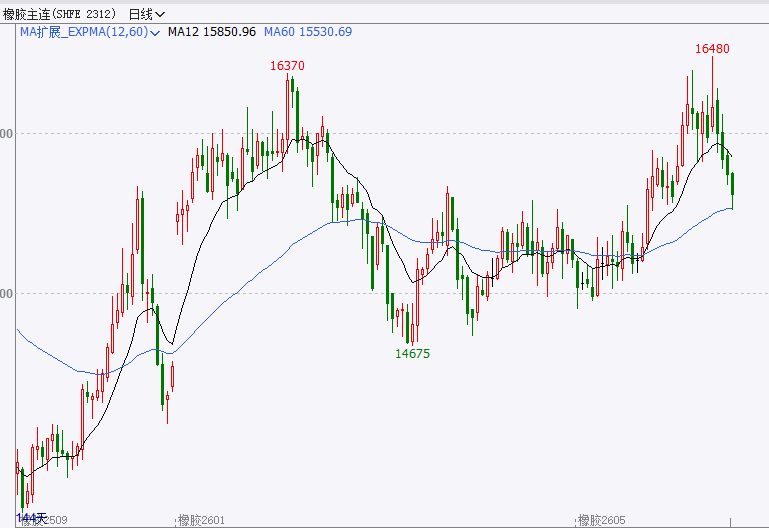Select the red candlestick below the 16480 label
Image resolution: width=769 pixels, height=528 pixels.
712,115
